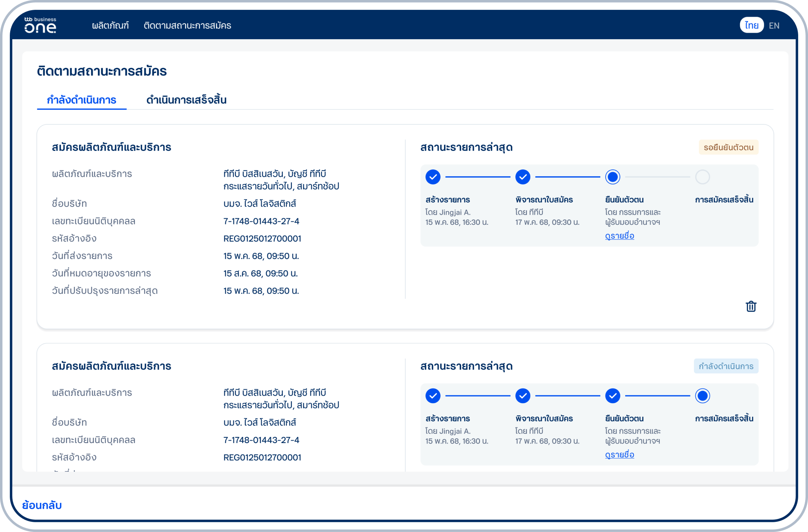Delete the first application using trash icon
The height and width of the screenshot is (532, 808).
751,306
